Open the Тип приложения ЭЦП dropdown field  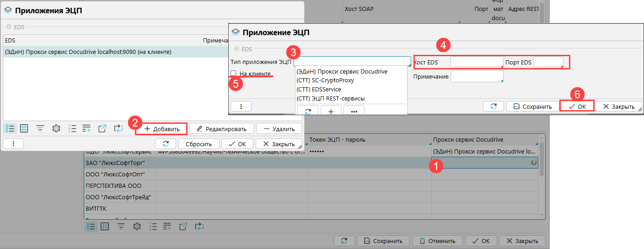pos(352,61)
